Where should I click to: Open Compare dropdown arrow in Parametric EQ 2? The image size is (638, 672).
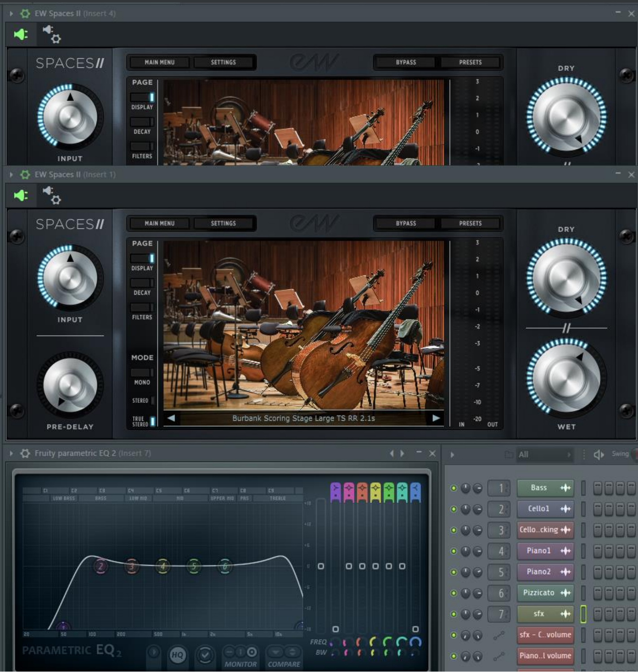pos(275,651)
